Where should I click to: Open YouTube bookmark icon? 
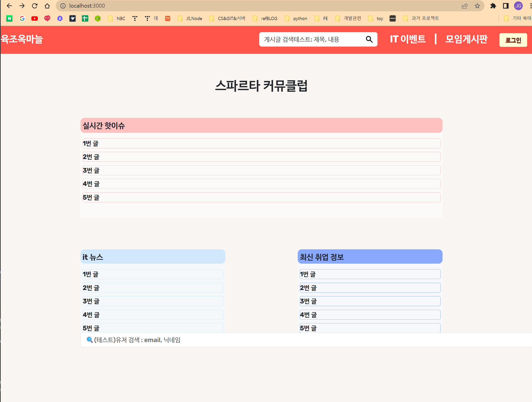34,18
